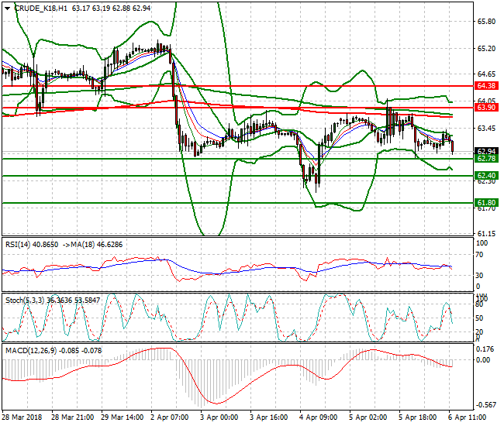Click the black 62.94 current price label
Screen dimensions: 504x426
coord(486,152)
